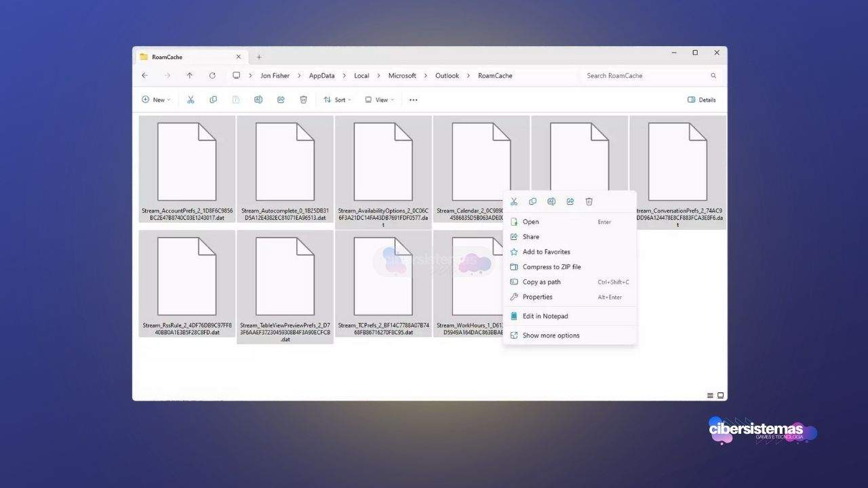The image size is (868, 488).
Task: Click the Rename icon in the toolbar
Action: (x=258, y=100)
